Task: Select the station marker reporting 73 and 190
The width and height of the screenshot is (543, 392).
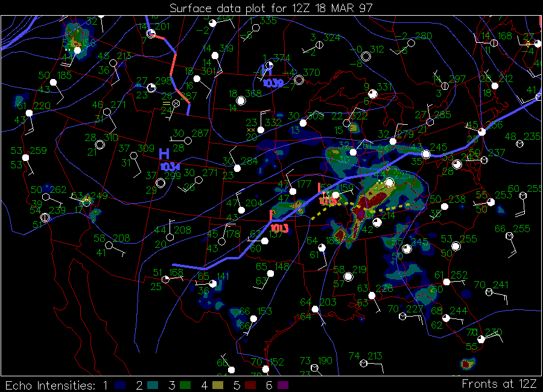Action: (314, 368)
